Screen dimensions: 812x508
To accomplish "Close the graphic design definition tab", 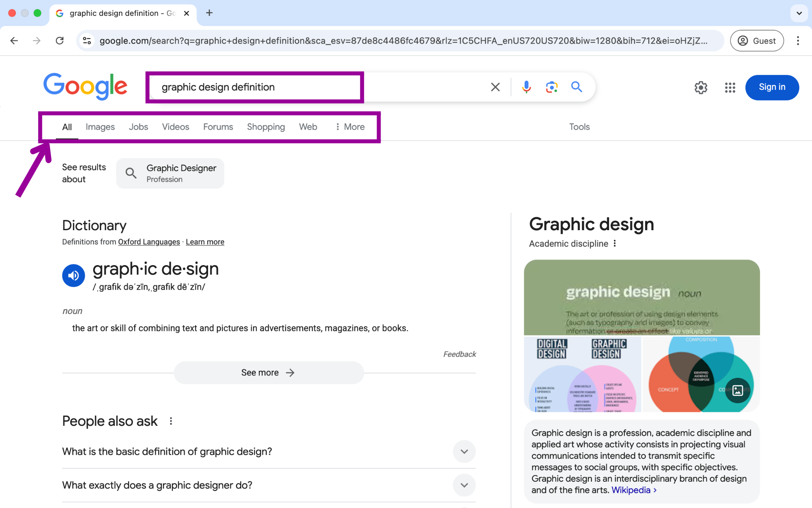I will pyautogui.click(x=187, y=13).
